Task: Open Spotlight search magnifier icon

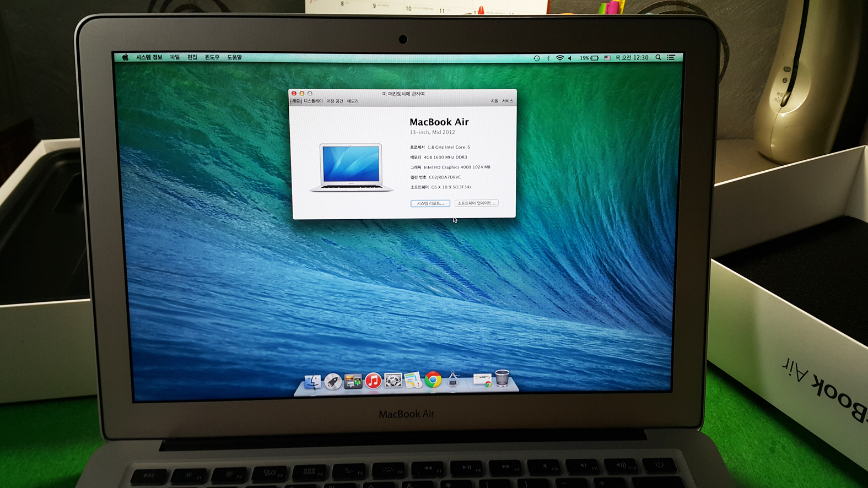Action: tap(658, 57)
